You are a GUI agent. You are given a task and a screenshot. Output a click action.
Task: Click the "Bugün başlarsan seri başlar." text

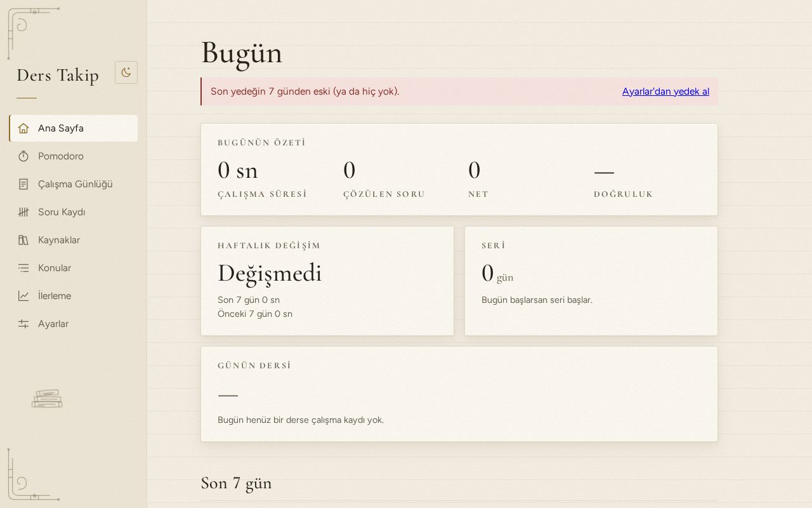tap(537, 300)
